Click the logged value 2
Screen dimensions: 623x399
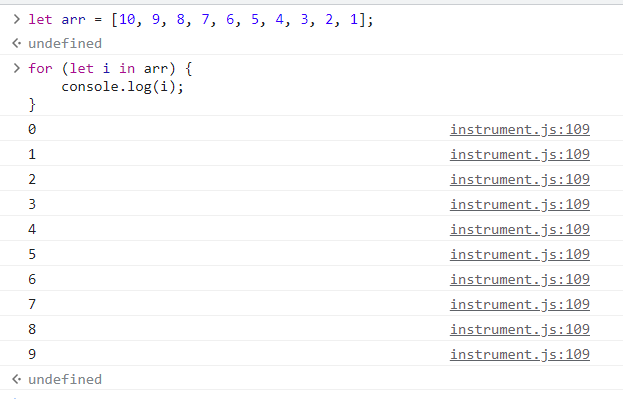[32, 180]
